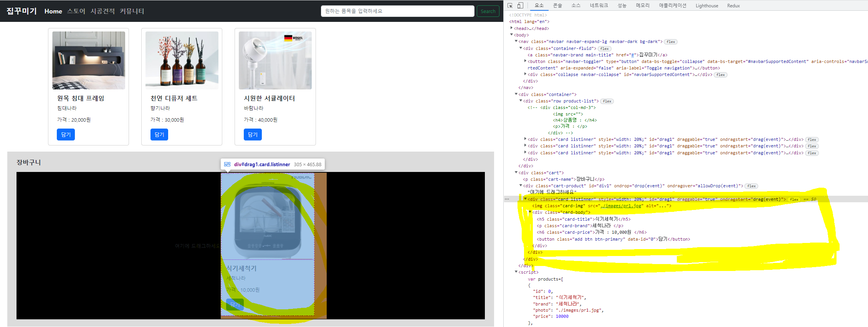Click the 천연 디퓨저 세트 product image
868x327 pixels.
(182, 60)
